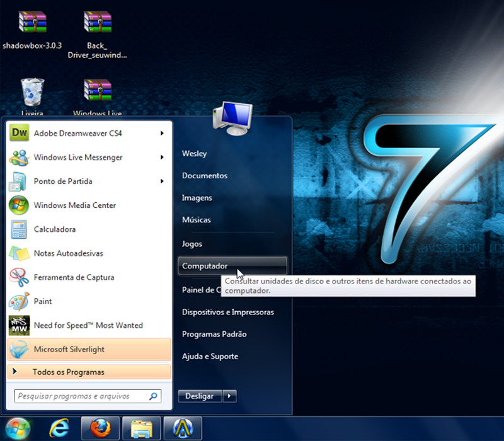Click Internet Explorer taskbar icon
This screenshot has height=441, width=504.
(59, 428)
